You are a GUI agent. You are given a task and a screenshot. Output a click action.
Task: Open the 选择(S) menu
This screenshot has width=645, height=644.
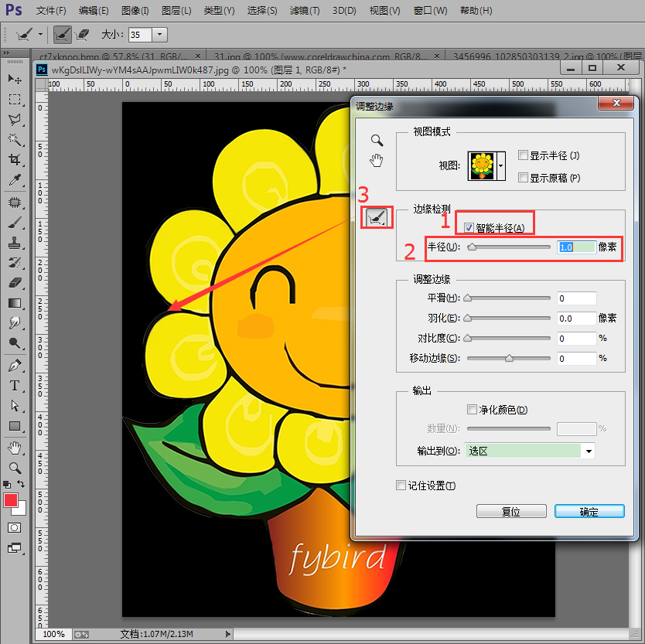(262, 11)
